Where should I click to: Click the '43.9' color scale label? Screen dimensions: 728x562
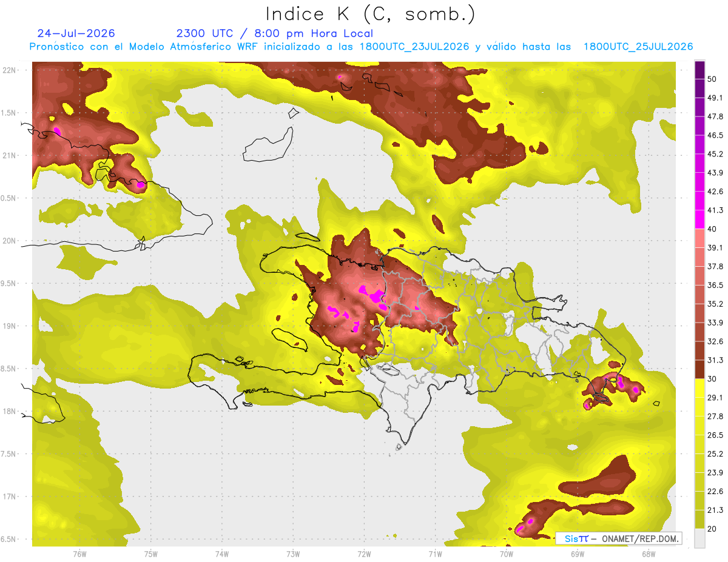click(715, 173)
